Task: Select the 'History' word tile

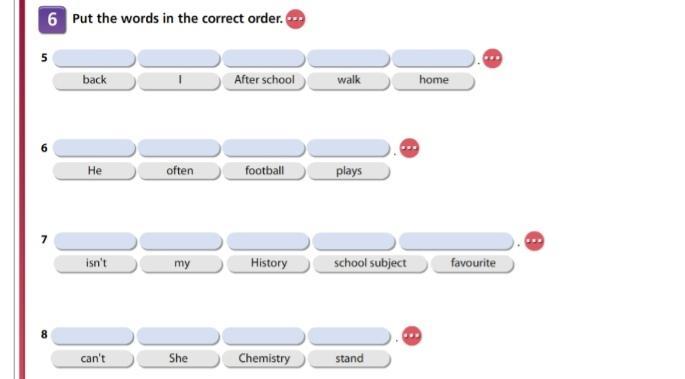Action: click(268, 264)
